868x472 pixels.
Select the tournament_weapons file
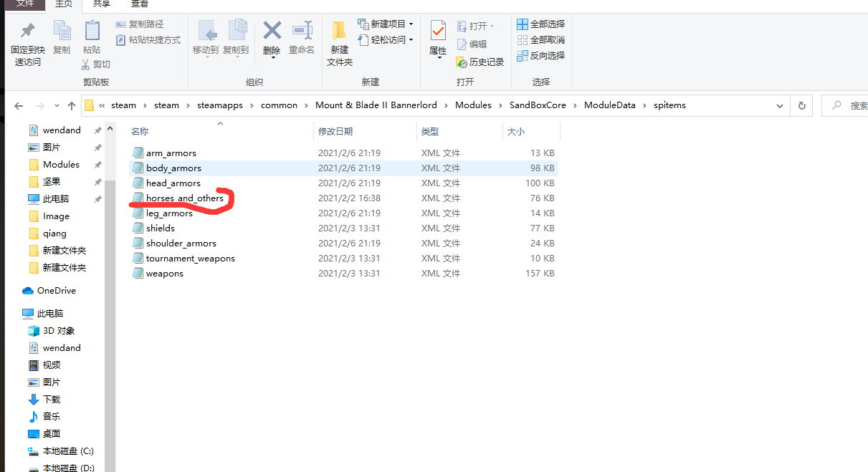coord(343,258)
